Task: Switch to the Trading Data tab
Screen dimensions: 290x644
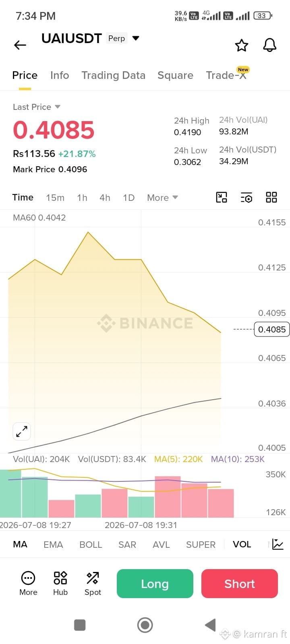Action: click(x=113, y=75)
